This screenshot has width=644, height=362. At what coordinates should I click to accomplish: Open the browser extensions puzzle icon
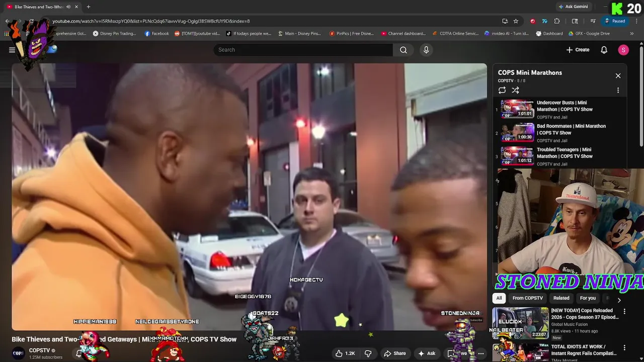point(557,21)
